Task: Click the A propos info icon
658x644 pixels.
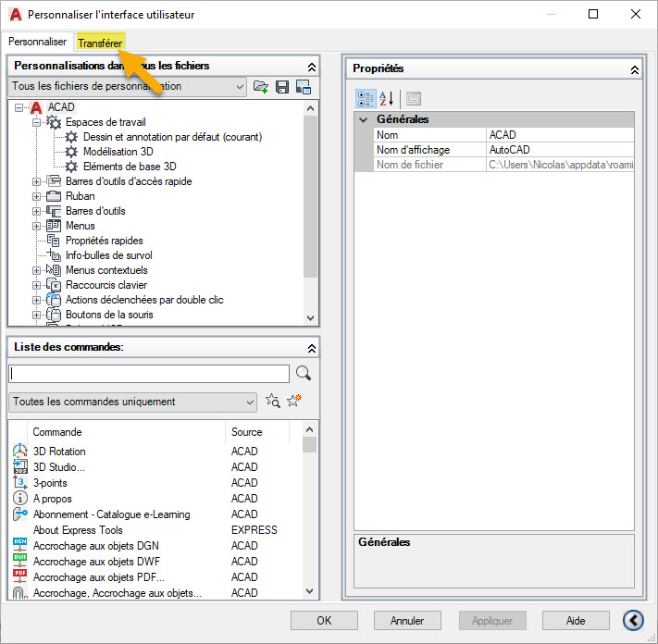Action: point(19,498)
